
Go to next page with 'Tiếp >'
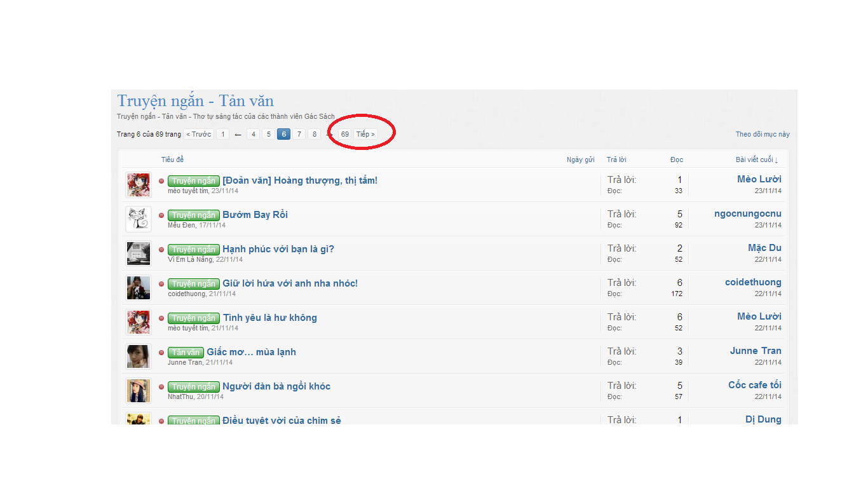tap(365, 134)
